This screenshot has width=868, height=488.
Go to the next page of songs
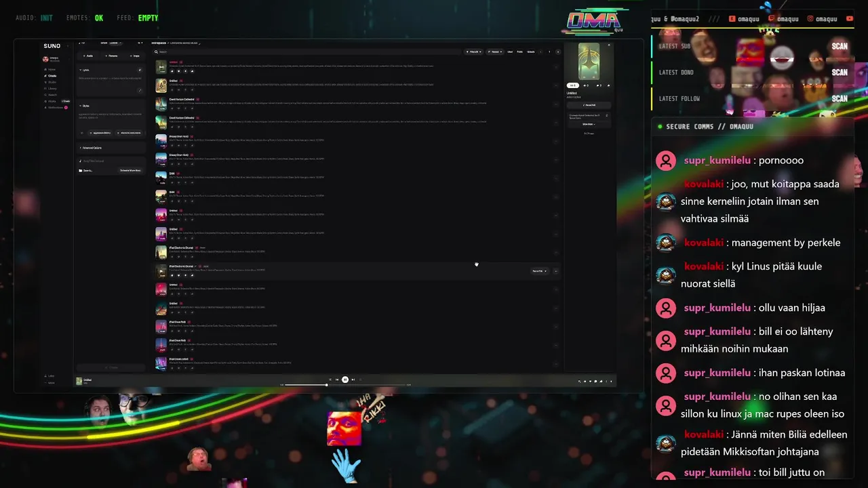pos(558,52)
